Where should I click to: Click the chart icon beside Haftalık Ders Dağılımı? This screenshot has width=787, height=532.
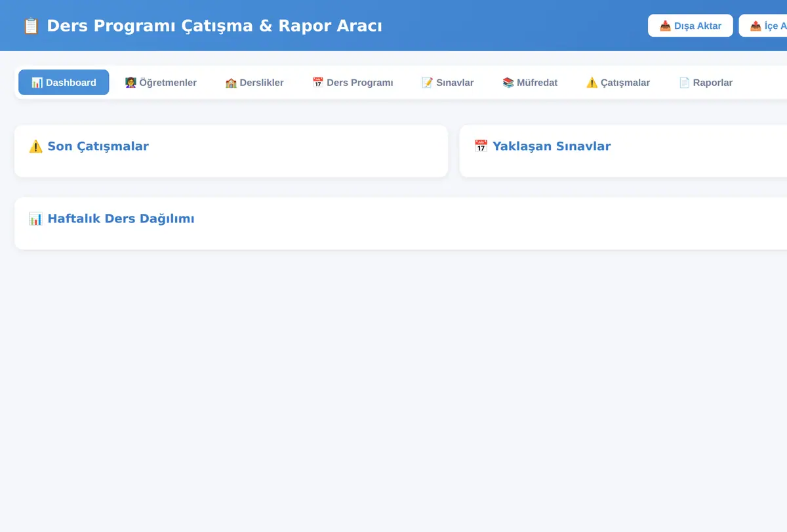tap(35, 218)
